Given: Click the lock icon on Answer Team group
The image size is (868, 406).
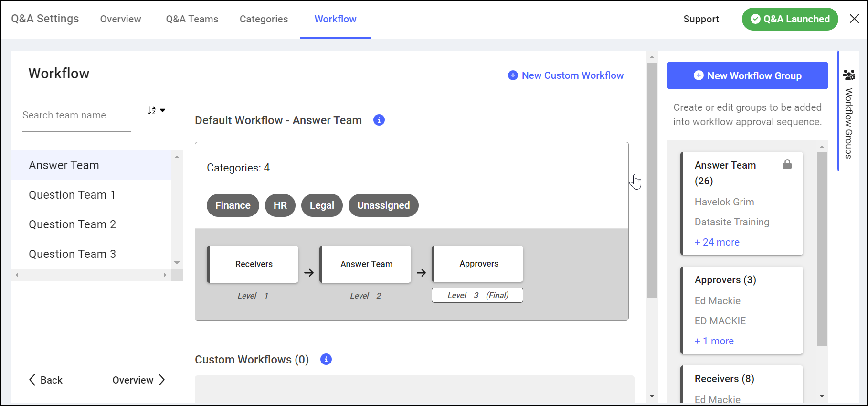Looking at the screenshot, I should coord(787,165).
